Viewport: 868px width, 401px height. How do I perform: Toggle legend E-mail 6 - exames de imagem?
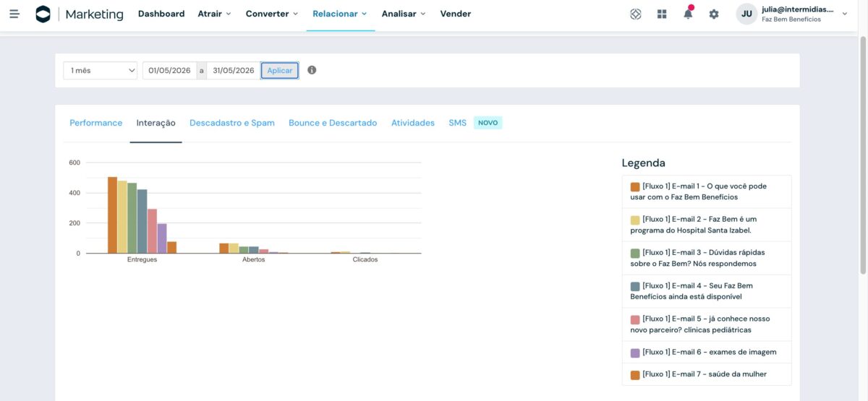(707, 352)
